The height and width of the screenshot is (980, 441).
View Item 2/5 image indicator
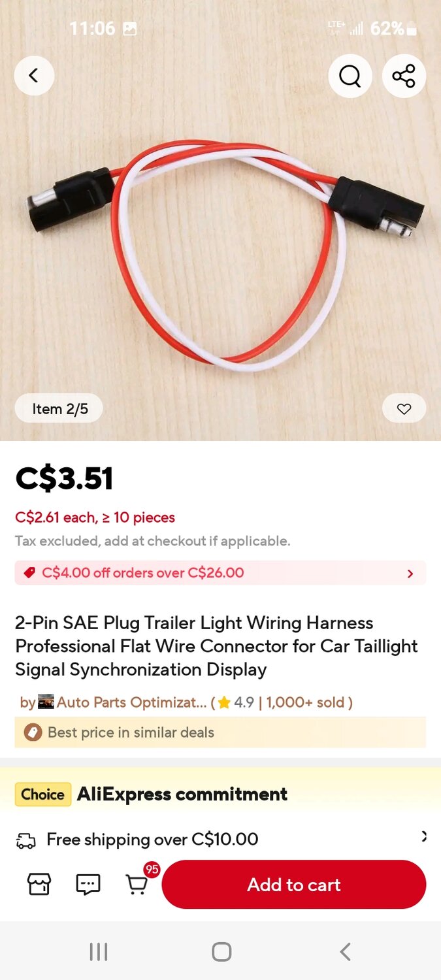tap(58, 408)
